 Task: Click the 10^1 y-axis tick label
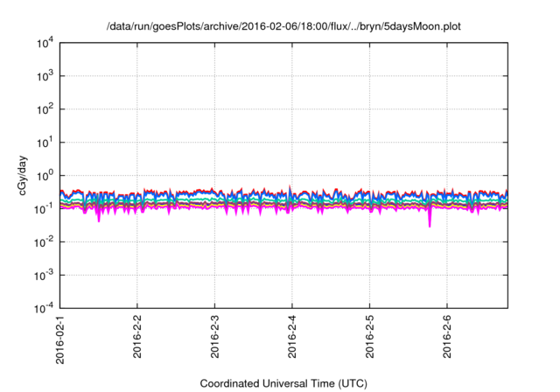45,143
